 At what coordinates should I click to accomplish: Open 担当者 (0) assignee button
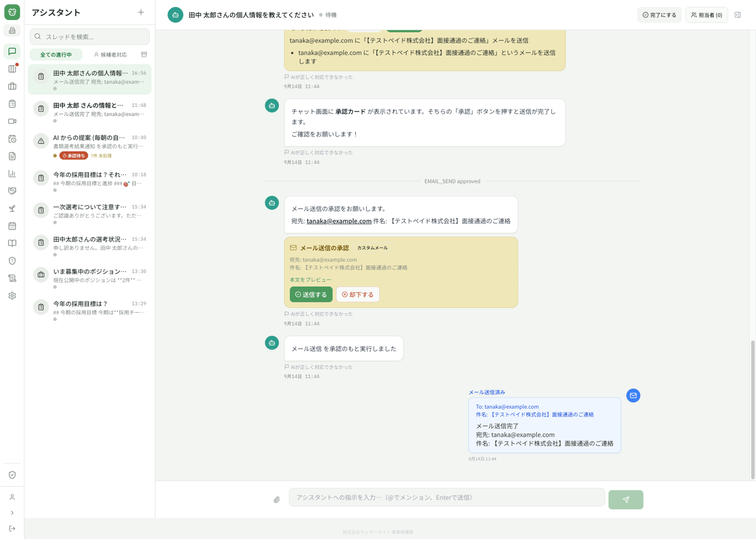pos(706,15)
